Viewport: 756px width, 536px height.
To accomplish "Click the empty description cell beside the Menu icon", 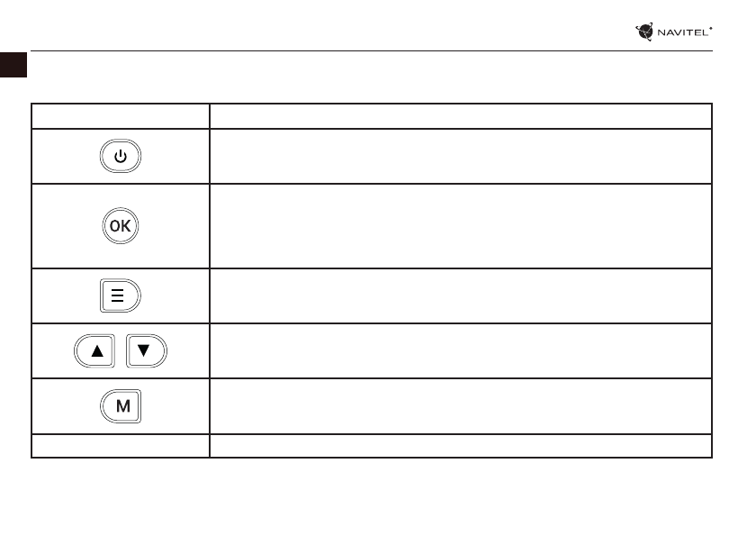I will coord(460,295).
